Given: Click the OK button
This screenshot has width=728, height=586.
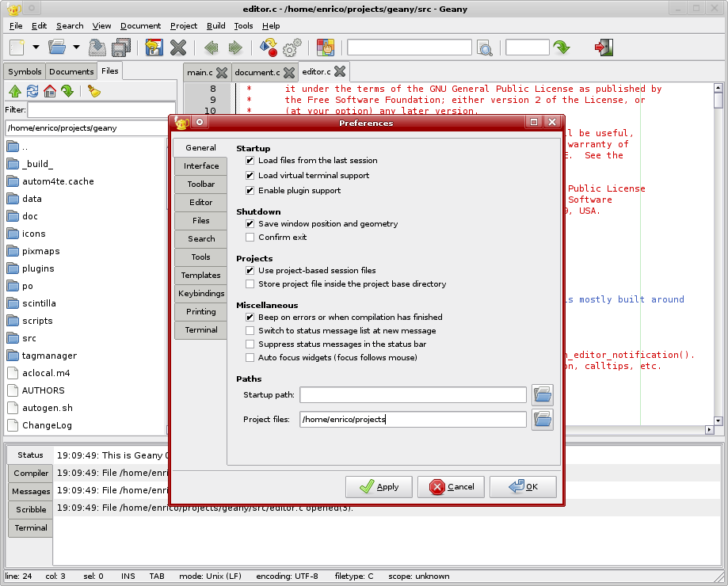Looking at the screenshot, I should pyautogui.click(x=523, y=487).
